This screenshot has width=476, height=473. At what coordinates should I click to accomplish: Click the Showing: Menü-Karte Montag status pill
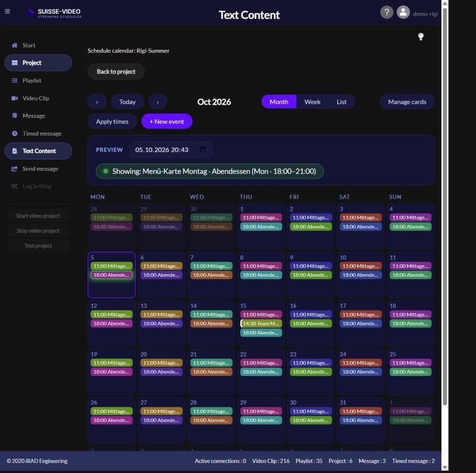pos(209,171)
